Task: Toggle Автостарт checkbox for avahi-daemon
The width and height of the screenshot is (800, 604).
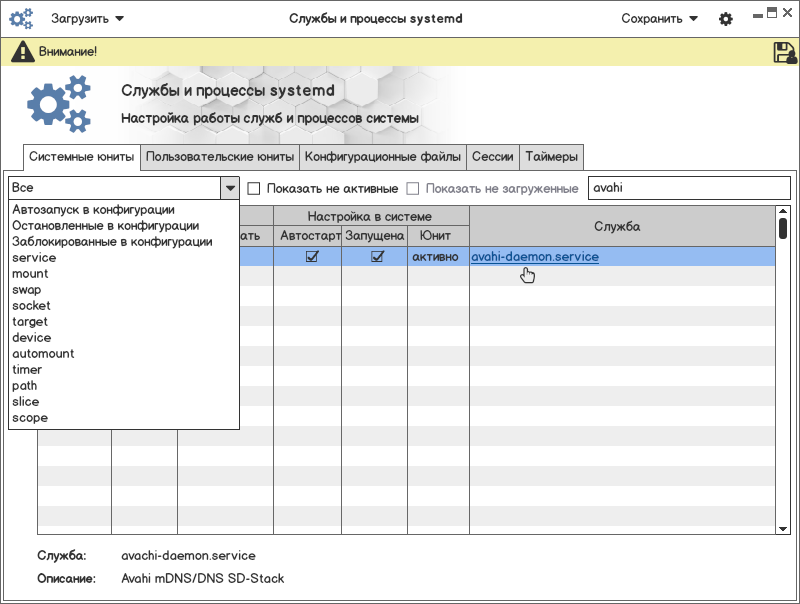Action: (x=312, y=257)
